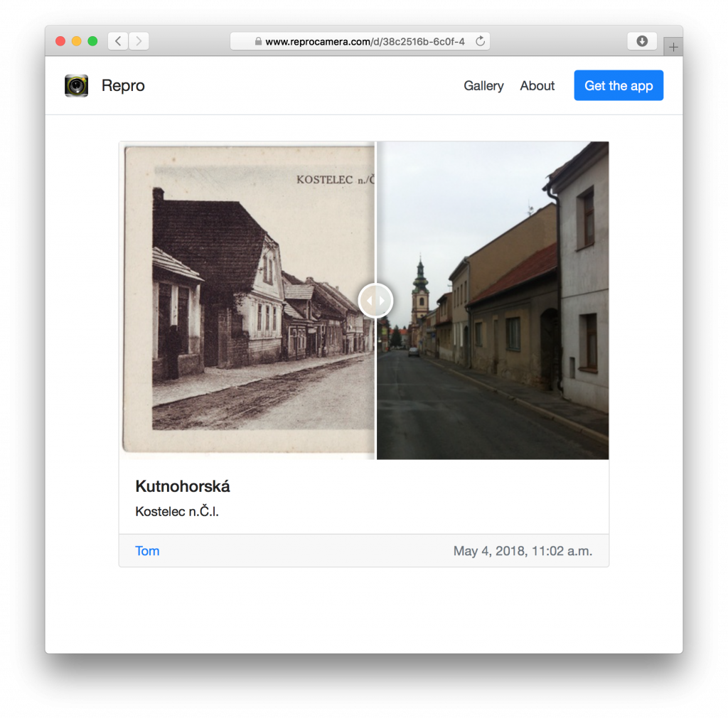
Task: Click the Repro camera logo icon
Action: click(76, 86)
